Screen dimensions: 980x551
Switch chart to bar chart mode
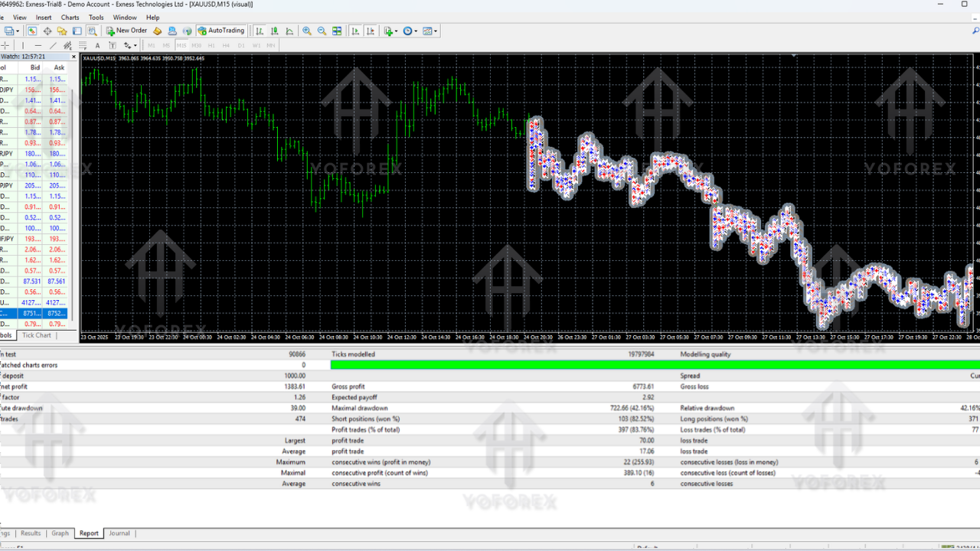(x=260, y=31)
